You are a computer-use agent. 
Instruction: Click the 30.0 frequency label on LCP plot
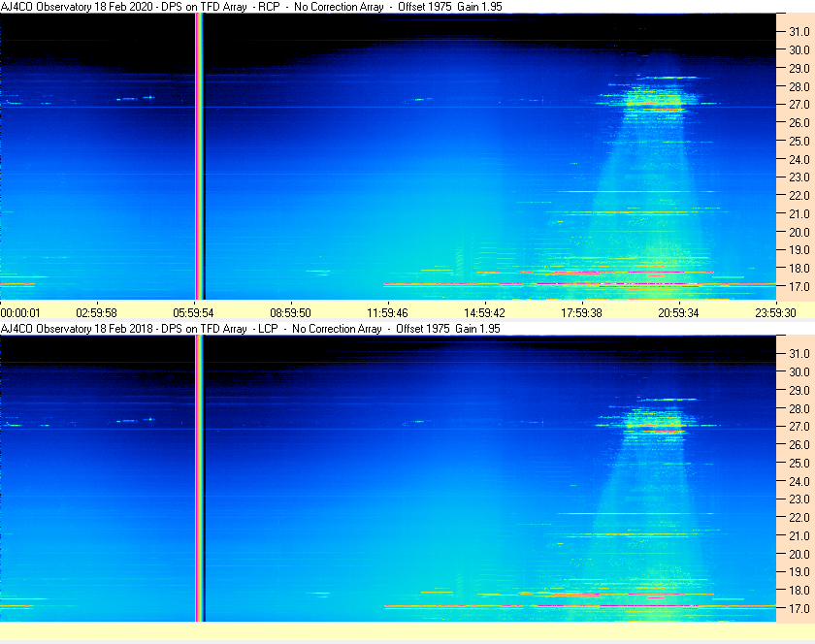click(799, 372)
